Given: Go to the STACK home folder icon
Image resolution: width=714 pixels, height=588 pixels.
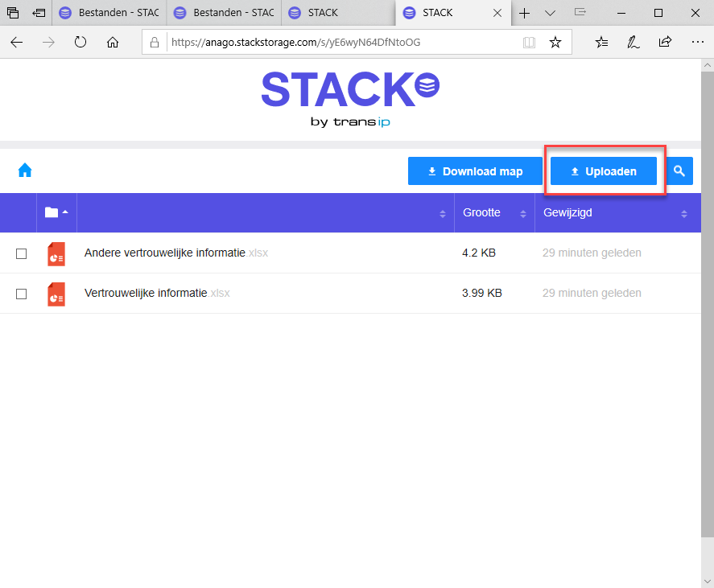Looking at the screenshot, I should [25, 171].
